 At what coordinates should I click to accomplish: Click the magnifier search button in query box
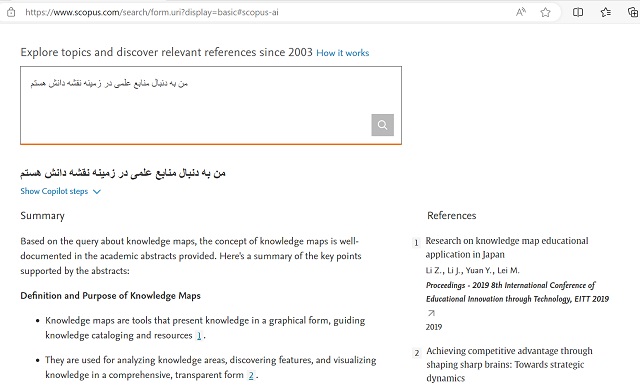pyautogui.click(x=382, y=125)
